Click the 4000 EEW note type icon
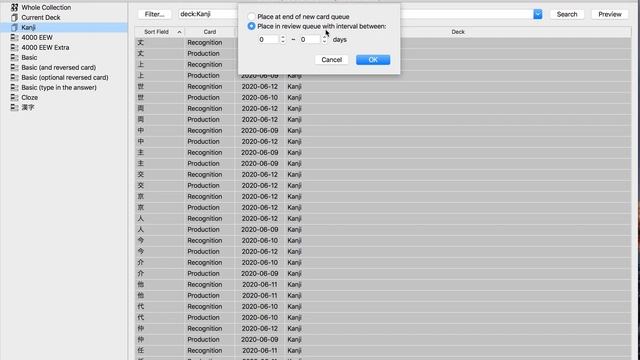640x360 pixels. click(x=14, y=38)
